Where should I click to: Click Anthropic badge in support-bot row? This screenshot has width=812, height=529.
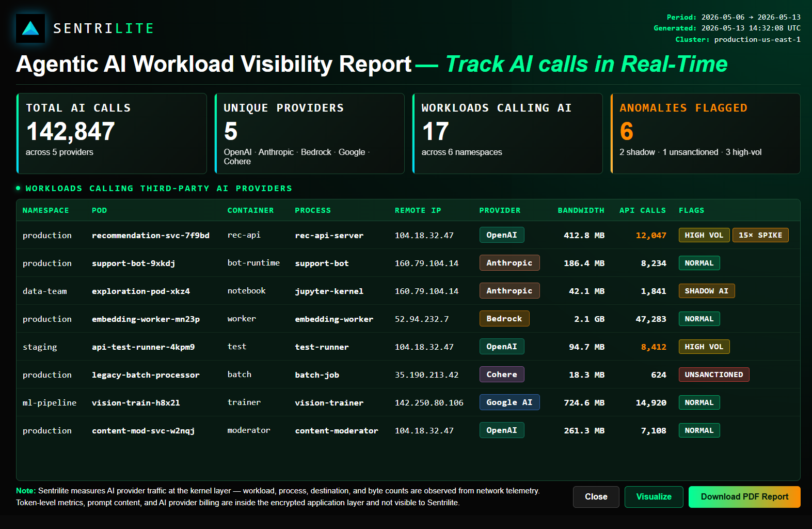point(510,263)
